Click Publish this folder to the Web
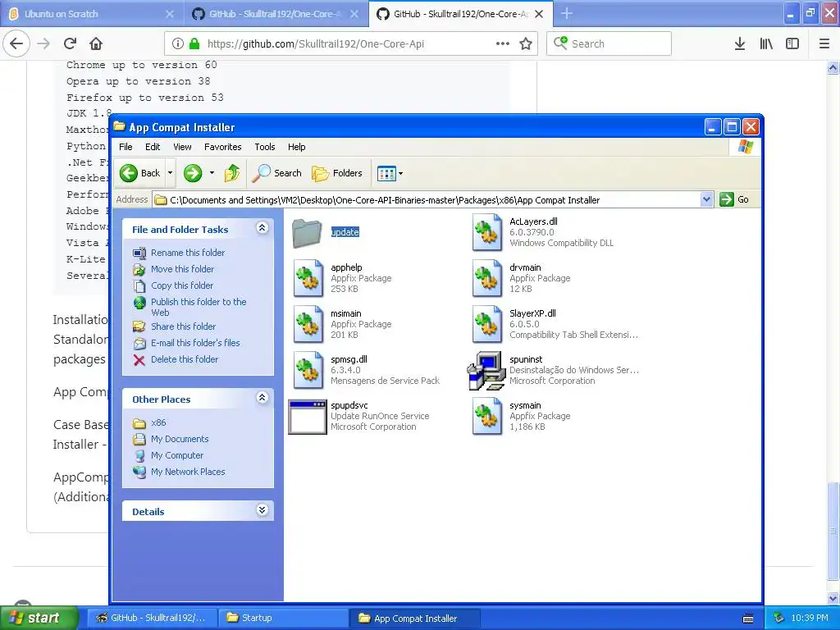This screenshot has width=840, height=630. point(199,307)
